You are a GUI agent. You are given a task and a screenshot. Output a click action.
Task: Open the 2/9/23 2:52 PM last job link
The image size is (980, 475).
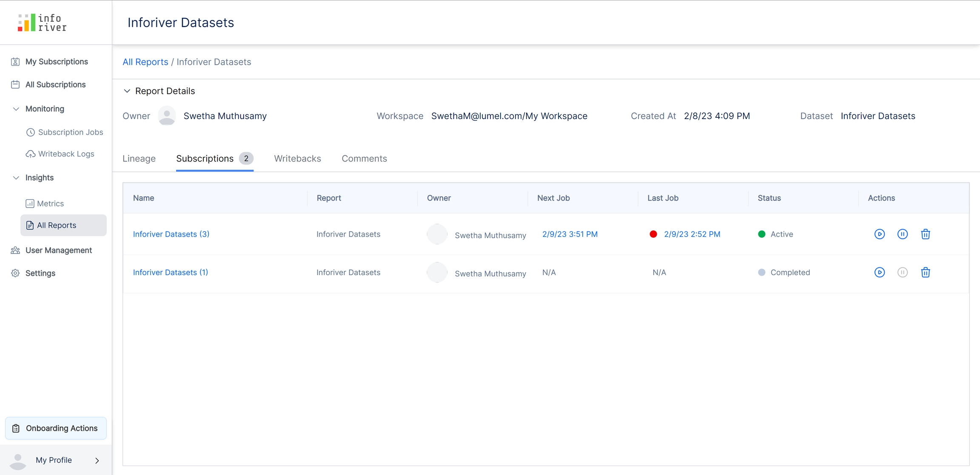(x=692, y=234)
